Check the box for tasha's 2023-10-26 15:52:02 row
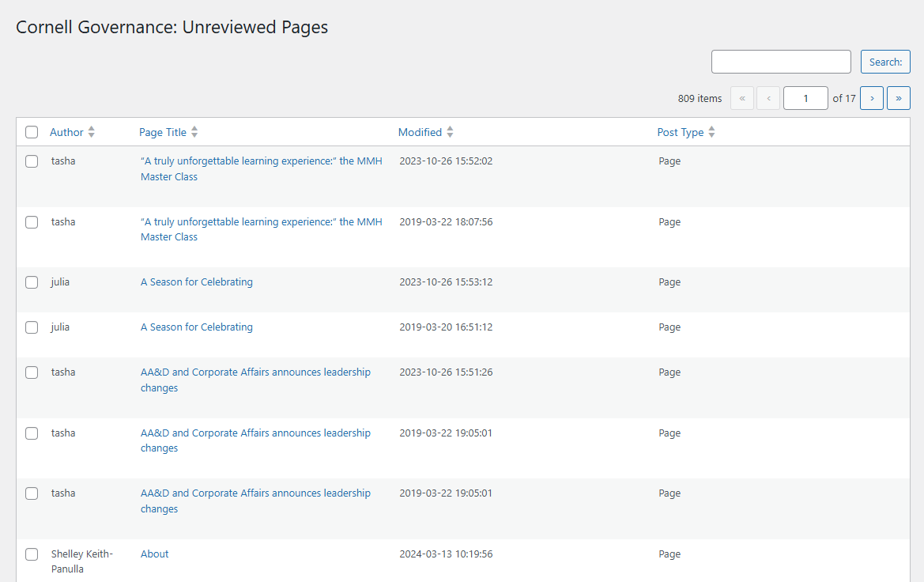The width and height of the screenshot is (924, 582). pos(32,161)
